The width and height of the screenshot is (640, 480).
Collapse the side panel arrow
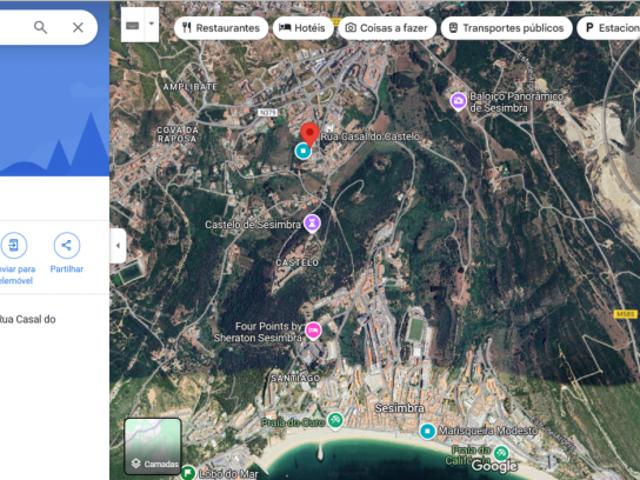pyautogui.click(x=118, y=246)
